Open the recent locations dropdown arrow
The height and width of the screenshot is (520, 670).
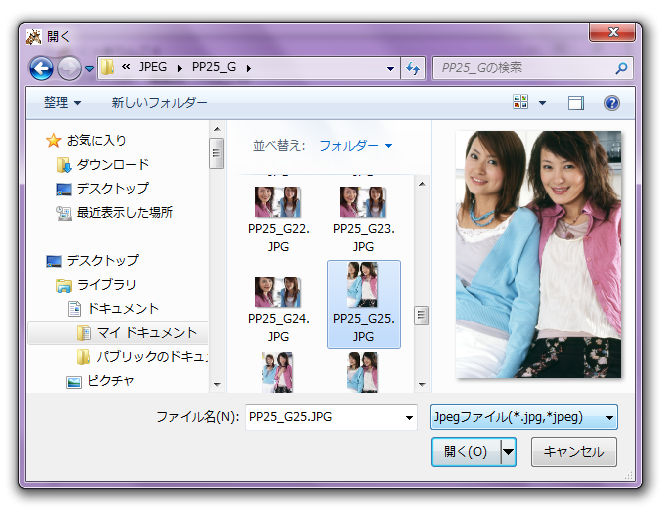[89, 68]
